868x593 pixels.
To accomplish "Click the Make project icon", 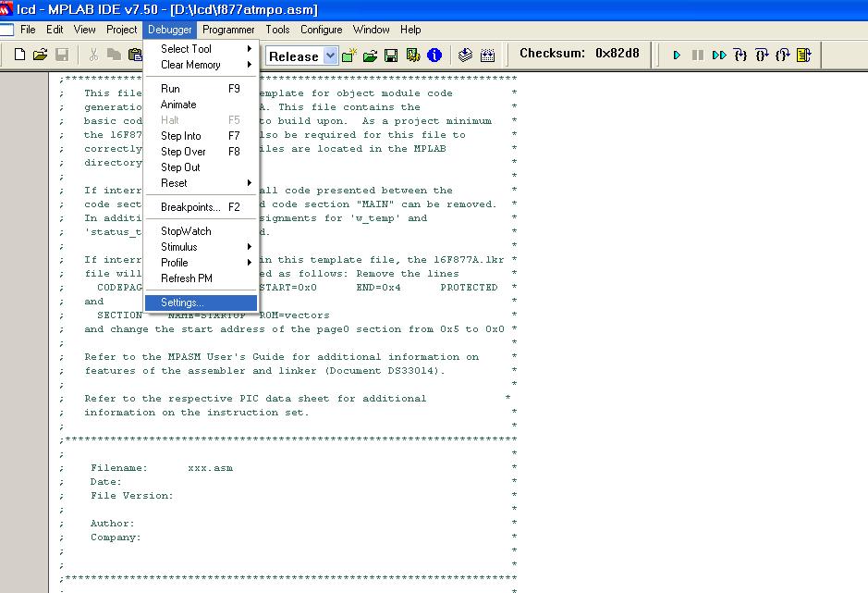I will (466, 55).
